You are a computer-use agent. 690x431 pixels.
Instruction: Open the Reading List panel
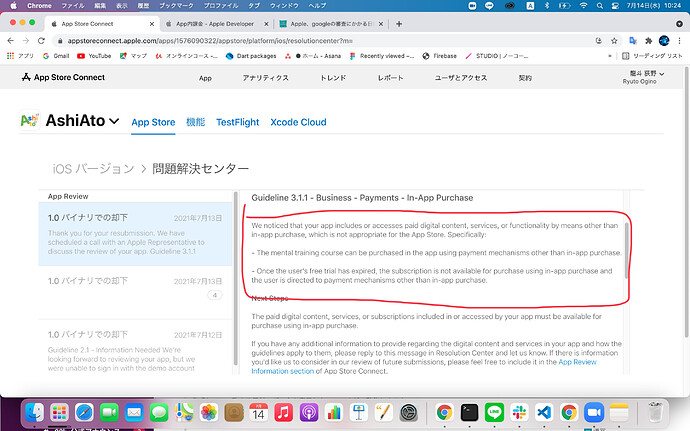(x=652, y=56)
